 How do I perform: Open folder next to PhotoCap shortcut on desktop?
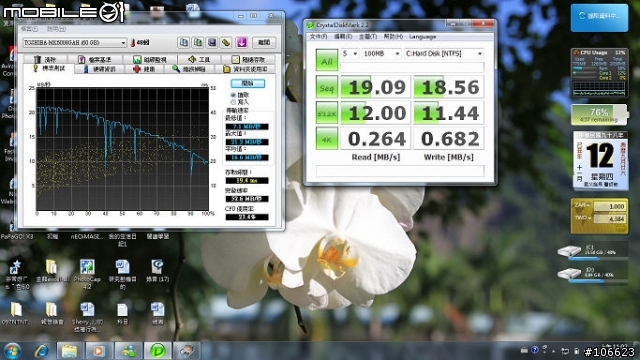(51, 270)
